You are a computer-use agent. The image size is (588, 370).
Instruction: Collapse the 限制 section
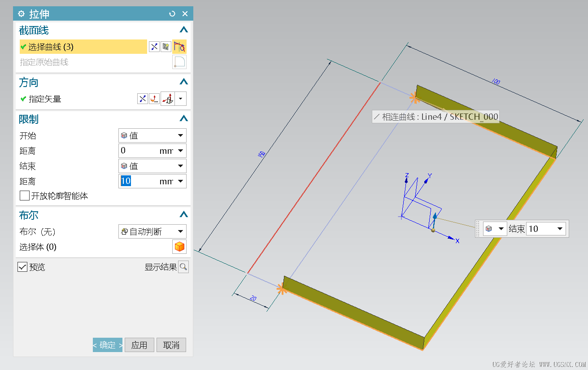[x=183, y=119]
